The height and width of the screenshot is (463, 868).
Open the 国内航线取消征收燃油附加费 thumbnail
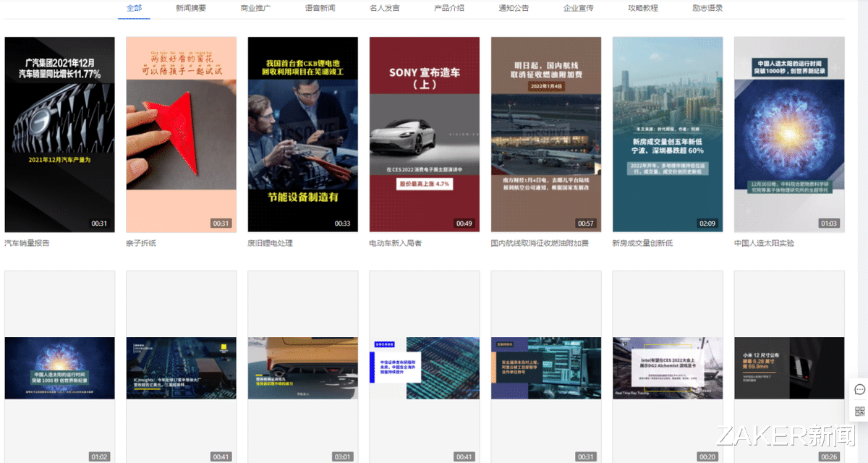546,135
